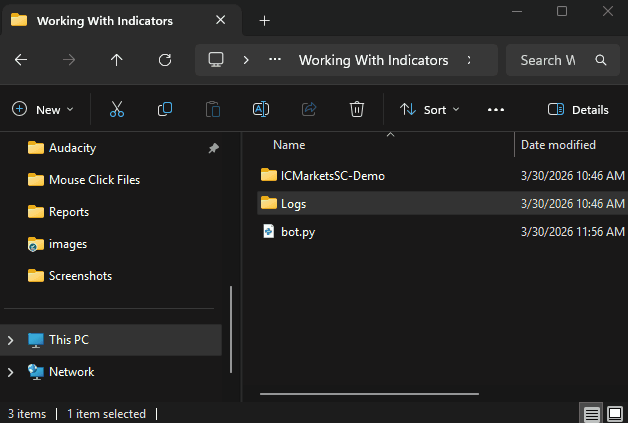The image size is (628, 423).
Task: Expand the This PC tree node
Action: [11, 340]
